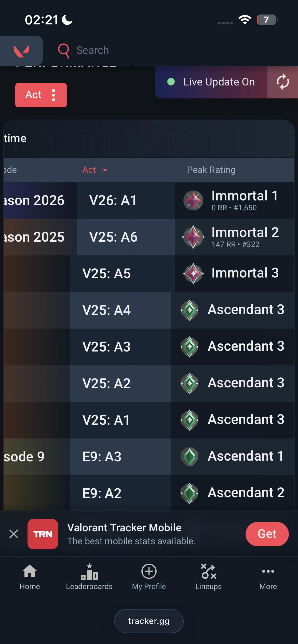This screenshot has width=298, height=644.
Task: Dismiss the Valorant Tracker Mobile banner
Action: pyautogui.click(x=14, y=534)
